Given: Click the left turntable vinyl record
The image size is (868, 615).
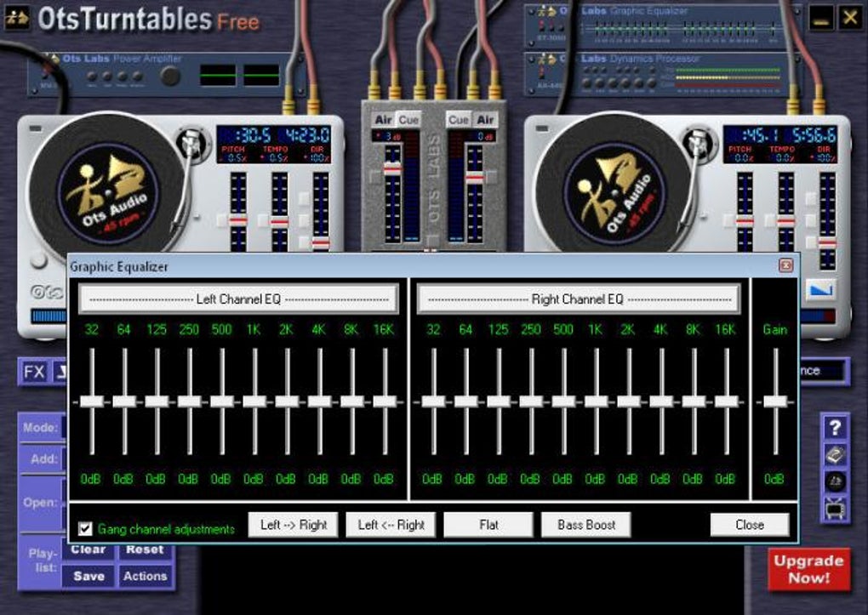Looking at the screenshot, I should [x=108, y=191].
